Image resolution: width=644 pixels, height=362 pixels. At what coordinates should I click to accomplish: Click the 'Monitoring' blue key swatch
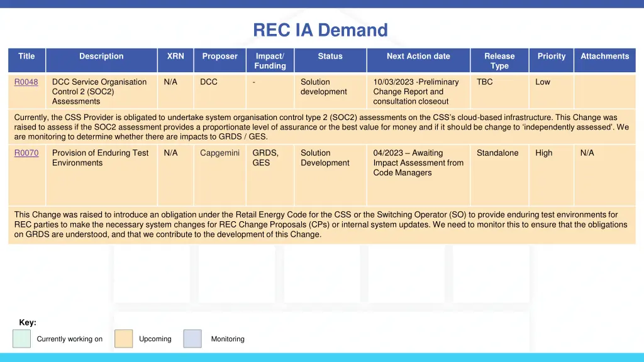[x=192, y=339]
